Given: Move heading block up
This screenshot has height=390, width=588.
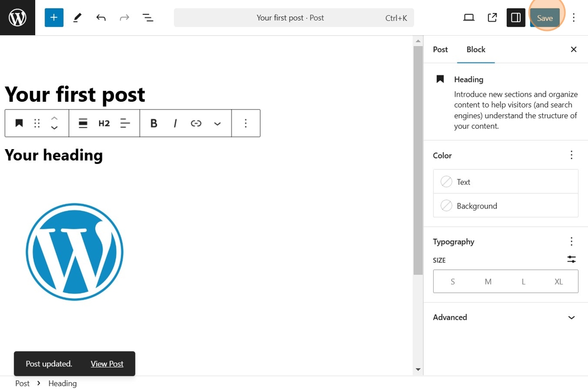Looking at the screenshot, I should (55, 118).
